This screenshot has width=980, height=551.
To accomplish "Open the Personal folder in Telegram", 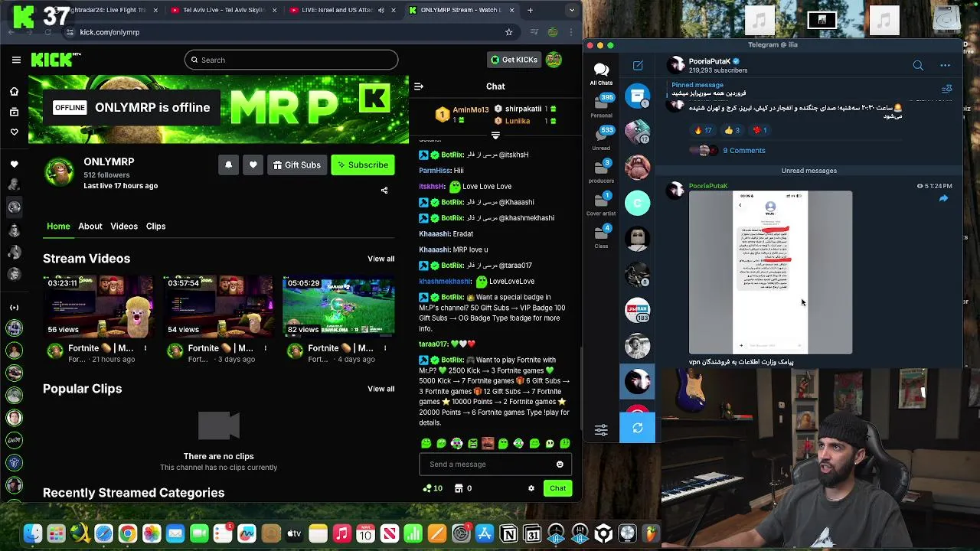I will click(x=601, y=105).
